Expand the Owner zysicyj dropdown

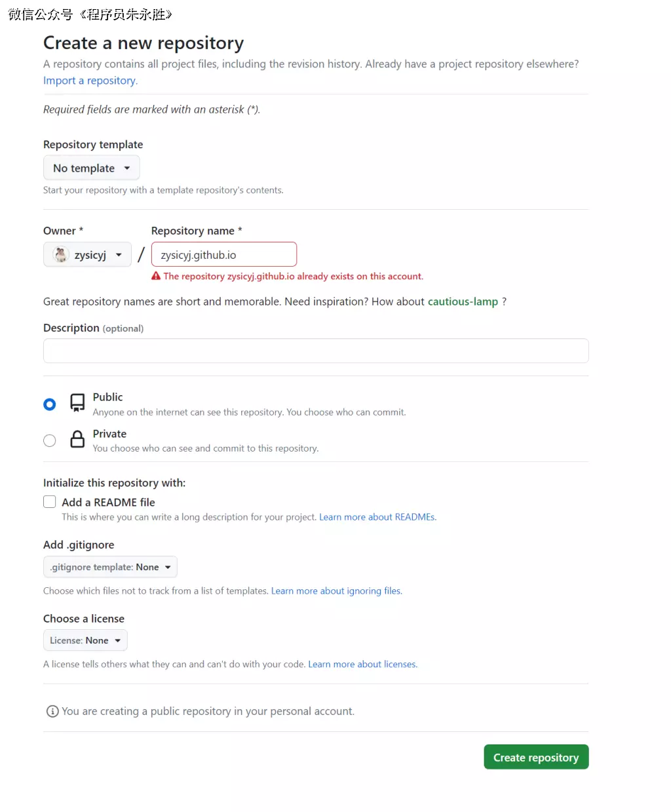(x=88, y=254)
